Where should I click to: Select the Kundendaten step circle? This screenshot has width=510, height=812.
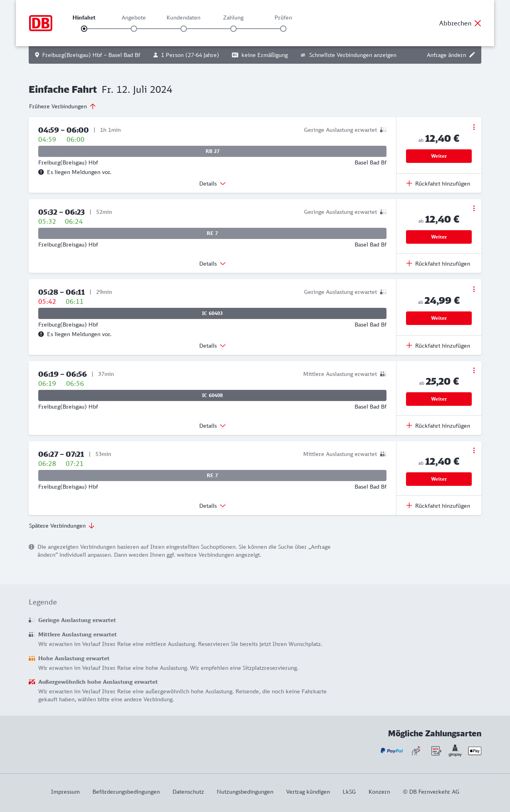pos(184,29)
